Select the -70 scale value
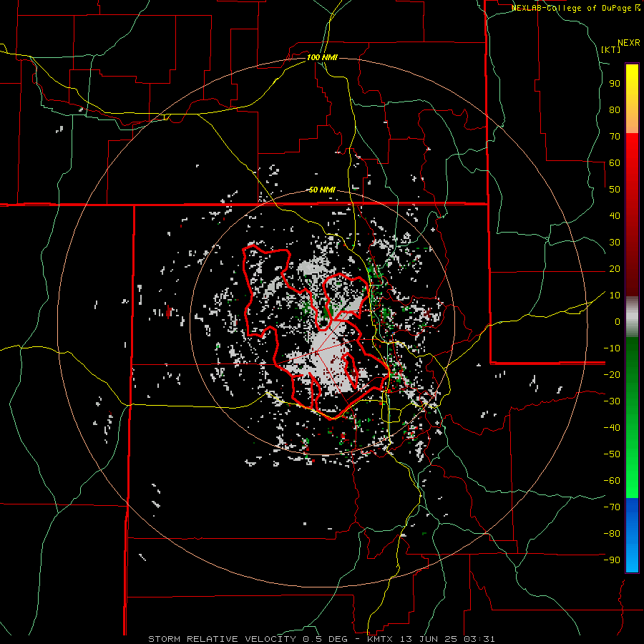This screenshot has height=644, width=644. coord(612,507)
